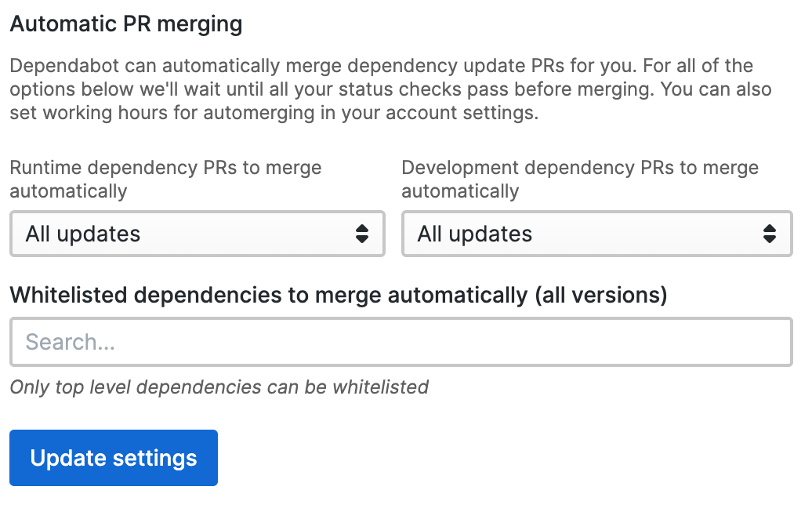Click the chevron icon on the development updates selector

(769, 234)
